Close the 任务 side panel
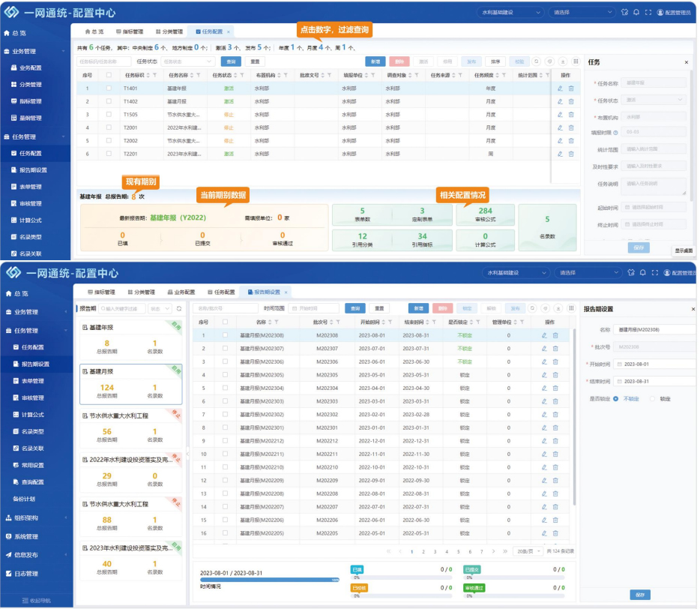 click(x=686, y=62)
